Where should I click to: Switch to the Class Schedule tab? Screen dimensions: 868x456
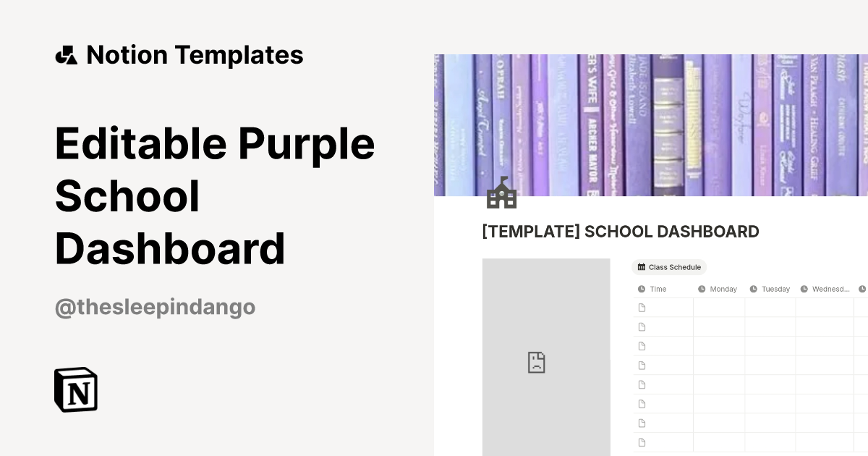point(669,267)
